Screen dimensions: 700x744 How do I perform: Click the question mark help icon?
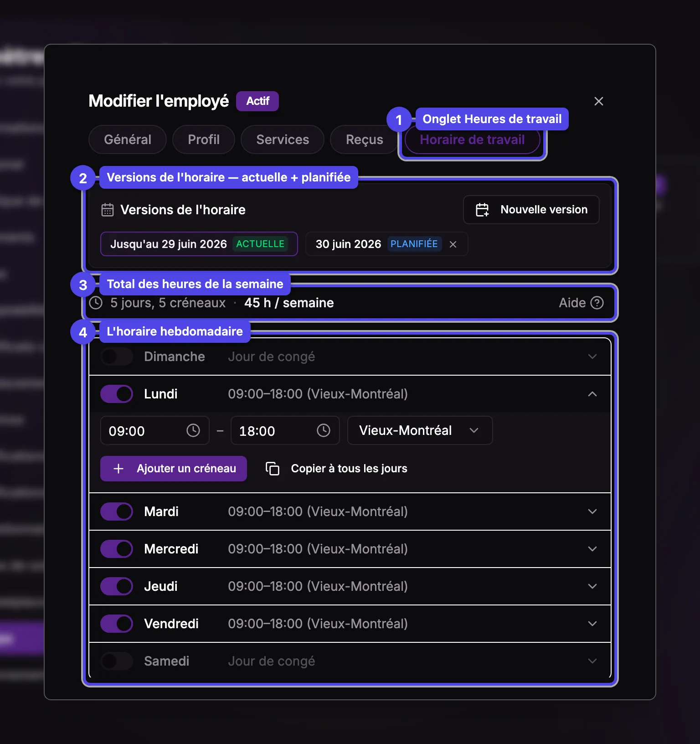click(x=597, y=303)
